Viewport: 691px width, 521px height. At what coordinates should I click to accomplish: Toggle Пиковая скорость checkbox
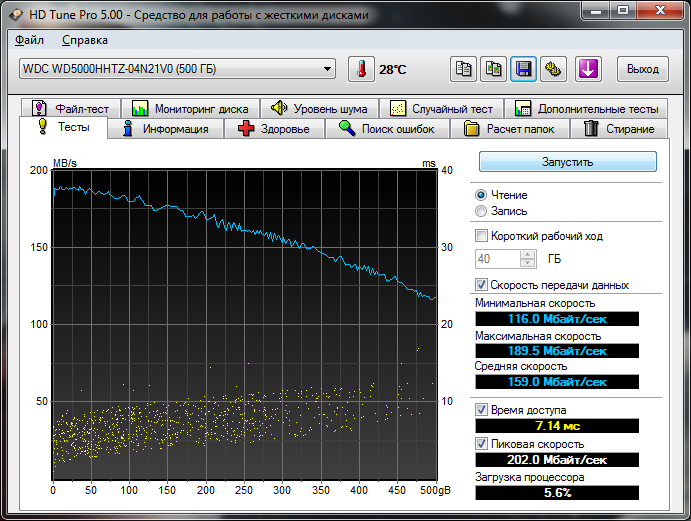[481, 443]
